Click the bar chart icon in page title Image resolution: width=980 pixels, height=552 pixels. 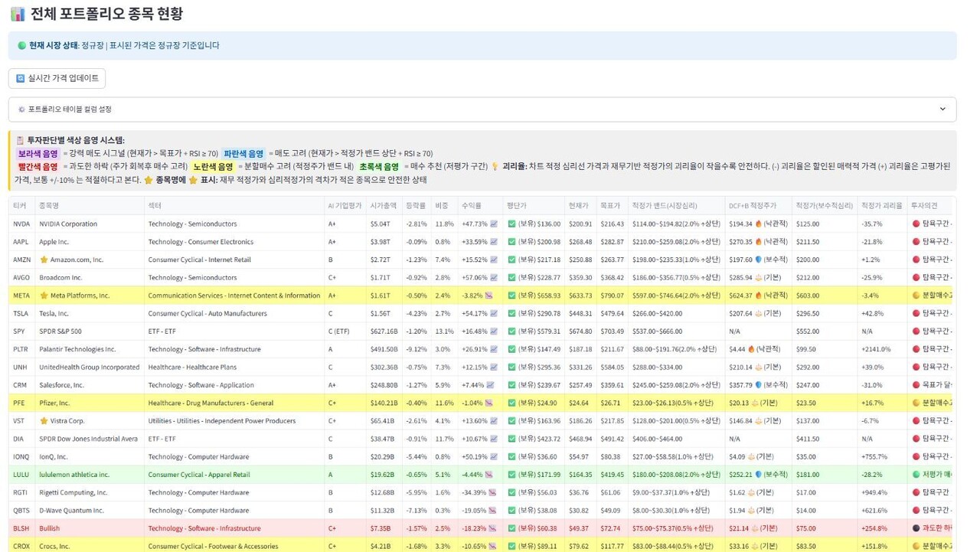coord(17,14)
